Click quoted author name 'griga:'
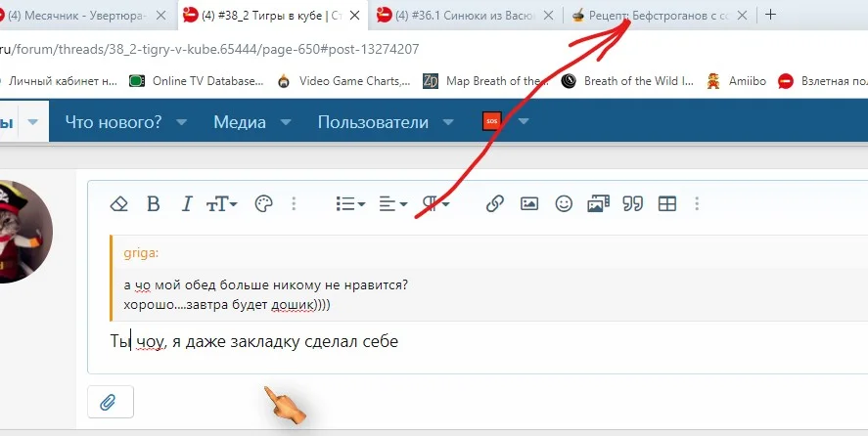Viewport: 868px width, 436px height. 141,253
